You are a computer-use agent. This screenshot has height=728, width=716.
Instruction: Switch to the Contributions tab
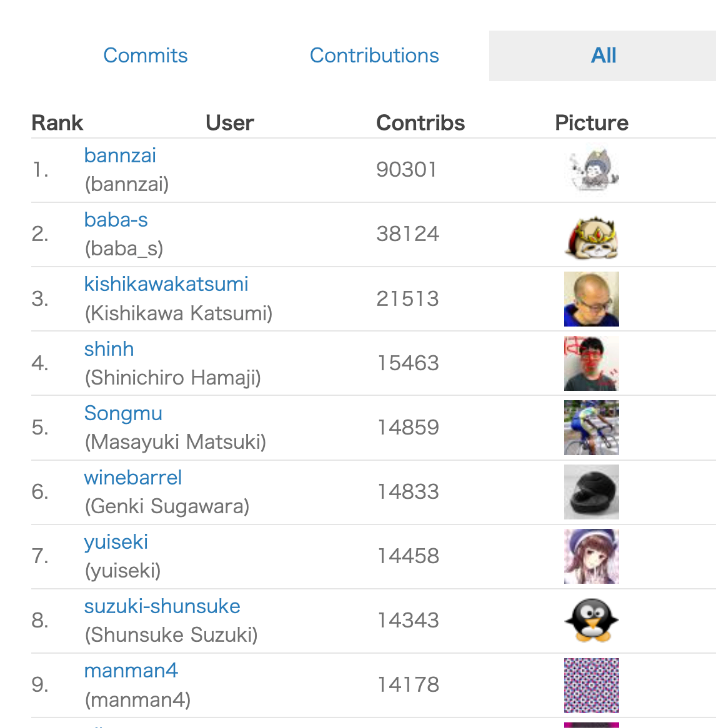pos(374,56)
